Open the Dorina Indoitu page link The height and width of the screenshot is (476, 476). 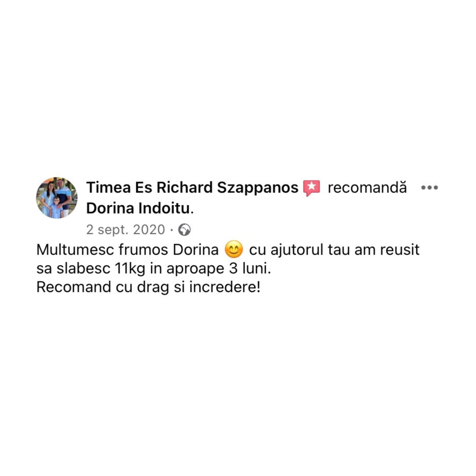(x=138, y=208)
